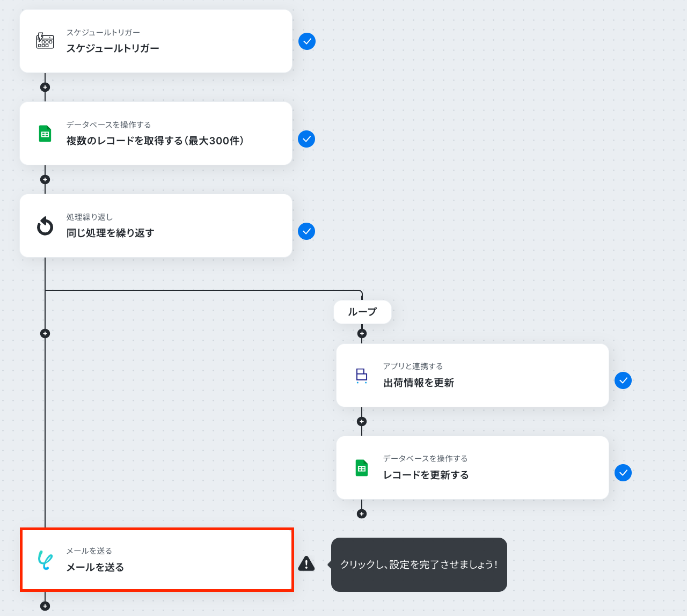Click the mail app icon for メールを送る
The height and width of the screenshot is (616, 687).
tap(45, 560)
